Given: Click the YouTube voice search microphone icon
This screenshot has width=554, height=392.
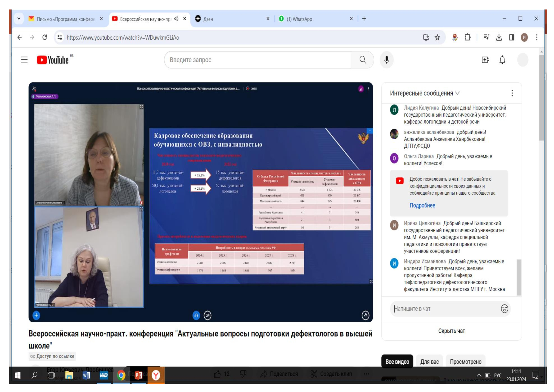Looking at the screenshot, I should tap(386, 60).
